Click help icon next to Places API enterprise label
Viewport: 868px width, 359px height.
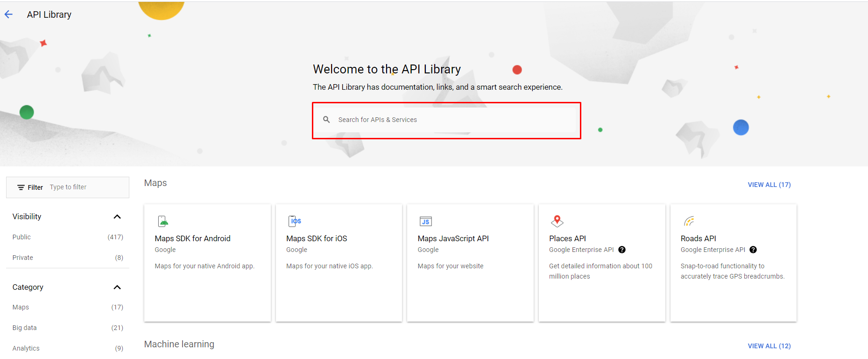point(622,250)
